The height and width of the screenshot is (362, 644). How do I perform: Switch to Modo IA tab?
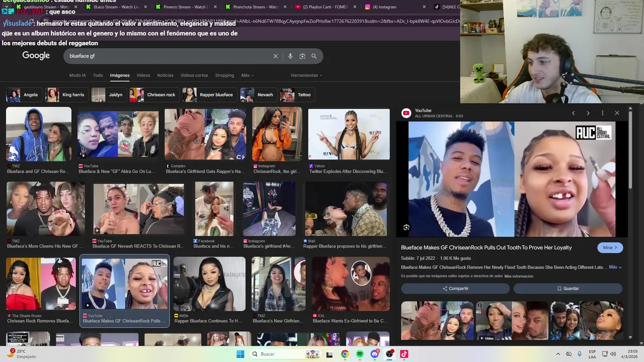(77, 75)
